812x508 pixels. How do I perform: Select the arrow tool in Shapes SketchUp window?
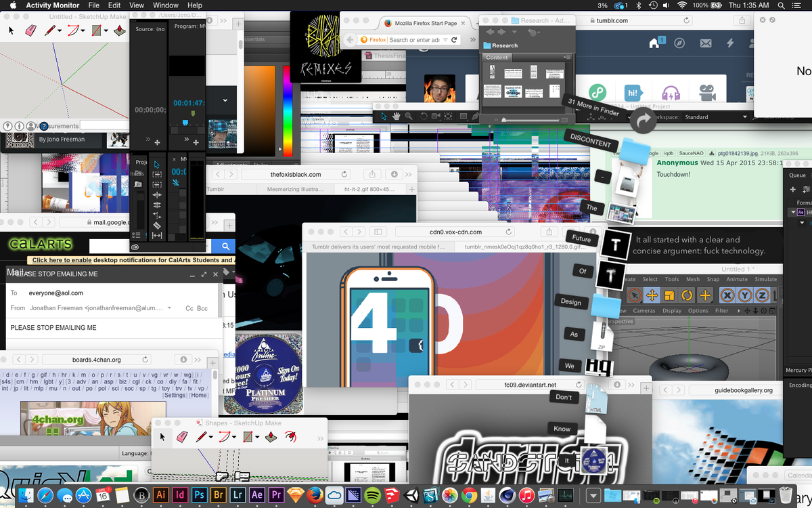click(162, 437)
